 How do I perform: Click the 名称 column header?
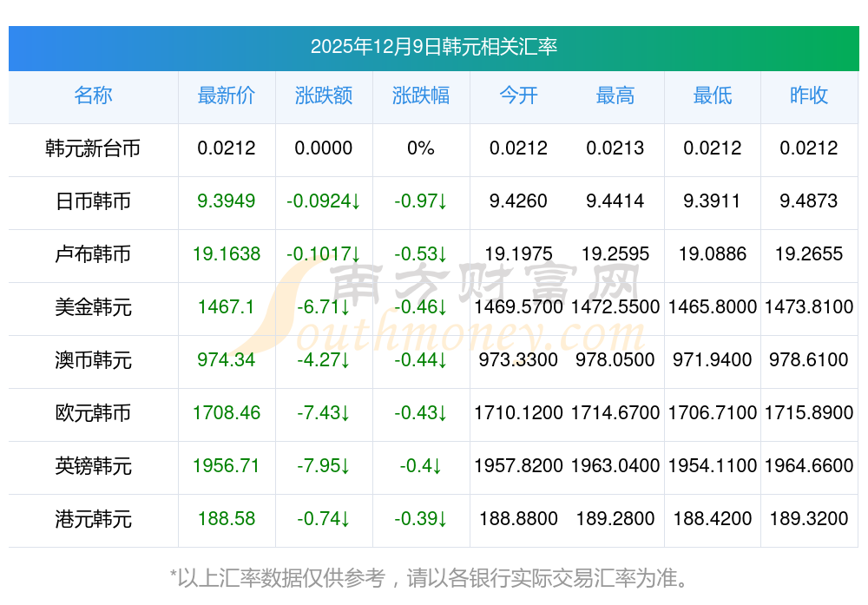point(93,95)
